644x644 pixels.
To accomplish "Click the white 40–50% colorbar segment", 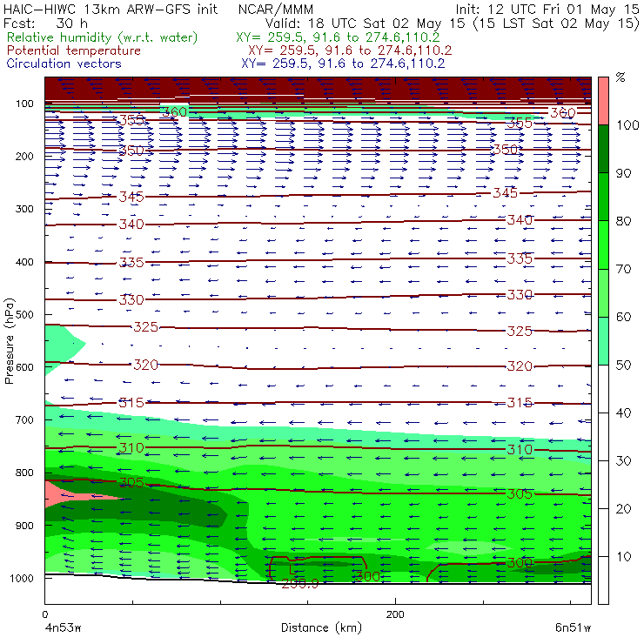I will click(603, 389).
